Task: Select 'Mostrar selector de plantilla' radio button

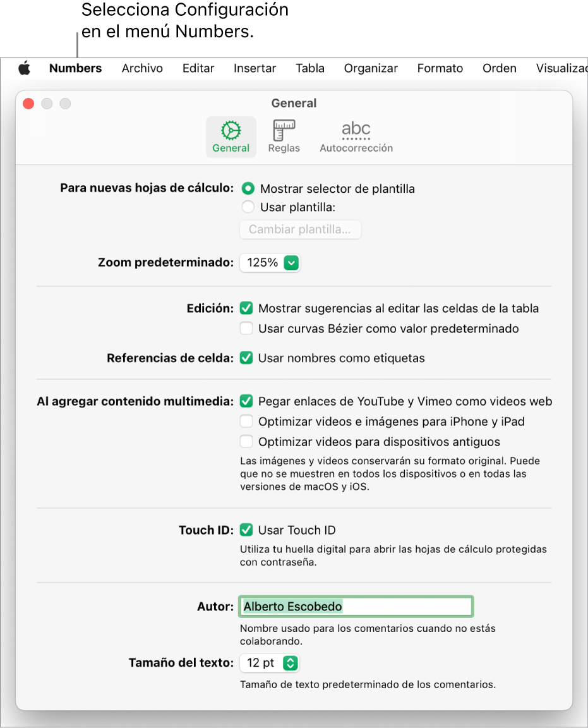Action: click(x=248, y=188)
